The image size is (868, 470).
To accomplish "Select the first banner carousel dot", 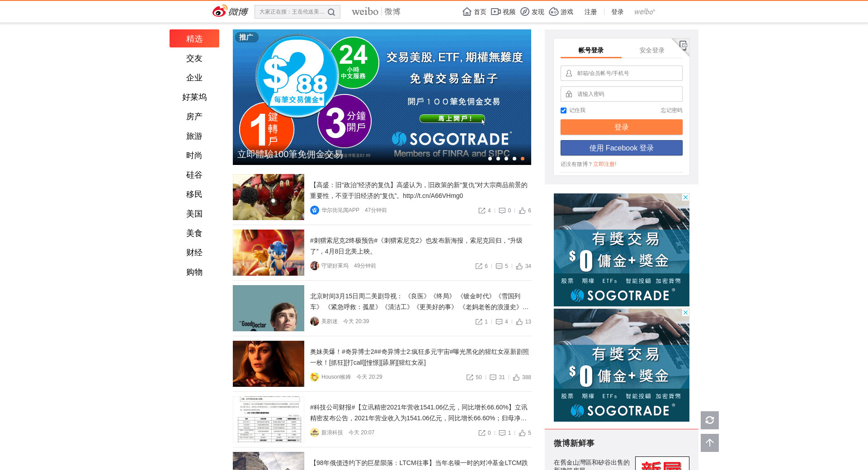I will [x=490, y=159].
